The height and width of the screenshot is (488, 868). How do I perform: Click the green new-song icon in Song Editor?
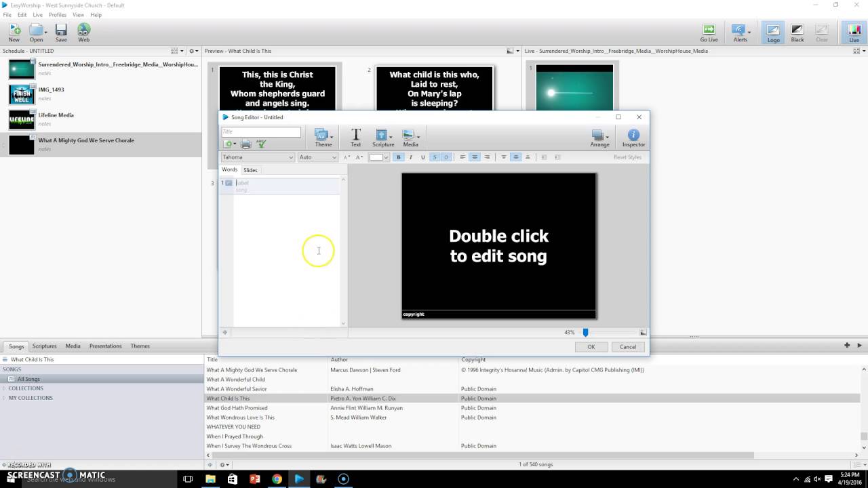228,144
